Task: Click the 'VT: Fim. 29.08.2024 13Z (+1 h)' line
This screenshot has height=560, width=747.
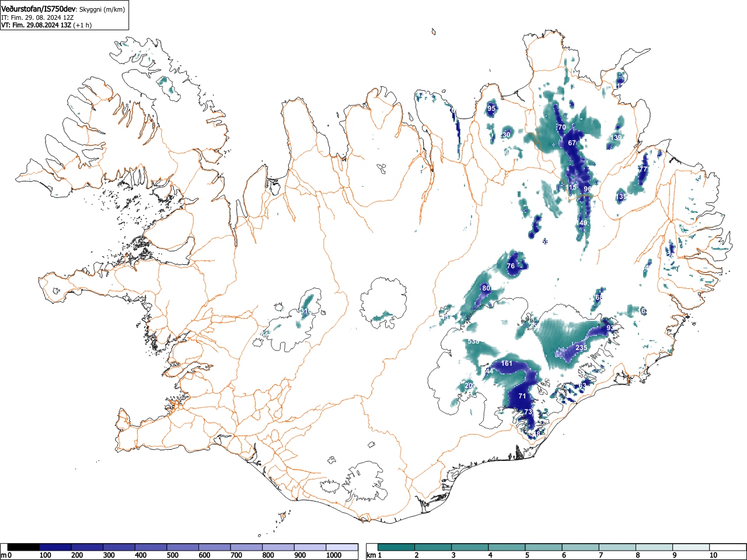Action: (x=46, y=25)
